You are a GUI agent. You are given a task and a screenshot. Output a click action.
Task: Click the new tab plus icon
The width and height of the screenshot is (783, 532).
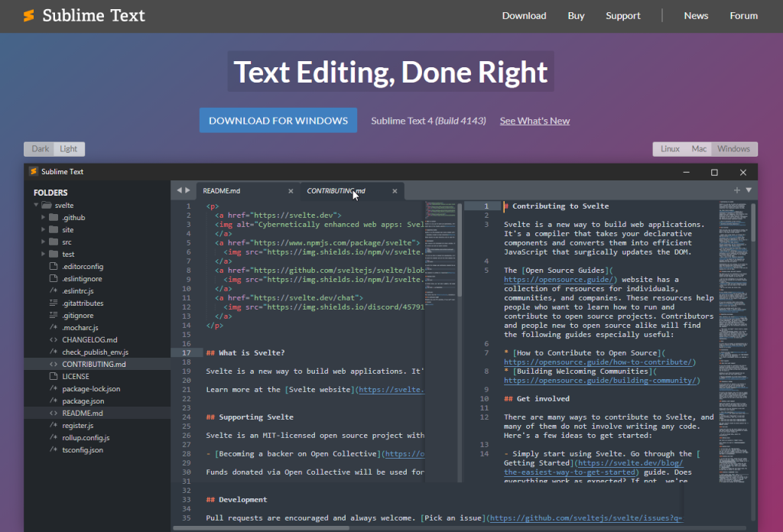coord(737,190)
